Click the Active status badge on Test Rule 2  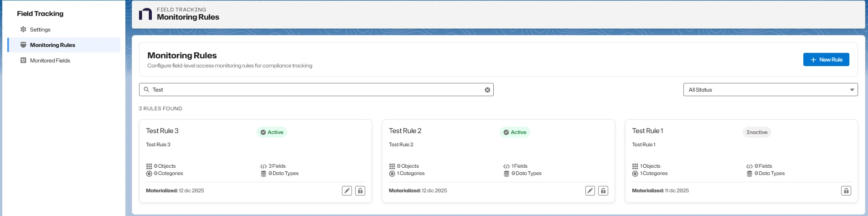(x=515, y=132)
